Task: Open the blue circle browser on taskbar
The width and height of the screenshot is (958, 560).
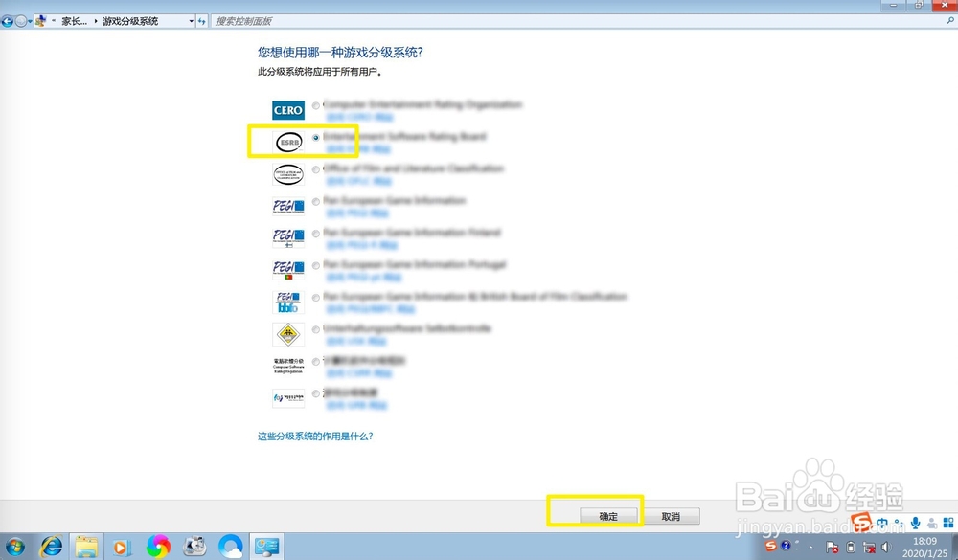Action: pos(231,546)
